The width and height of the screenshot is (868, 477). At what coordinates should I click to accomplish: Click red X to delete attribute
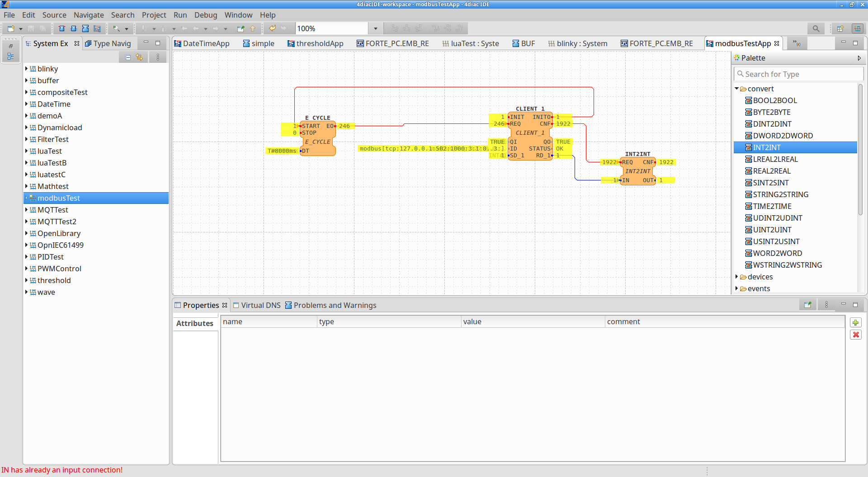855,335
